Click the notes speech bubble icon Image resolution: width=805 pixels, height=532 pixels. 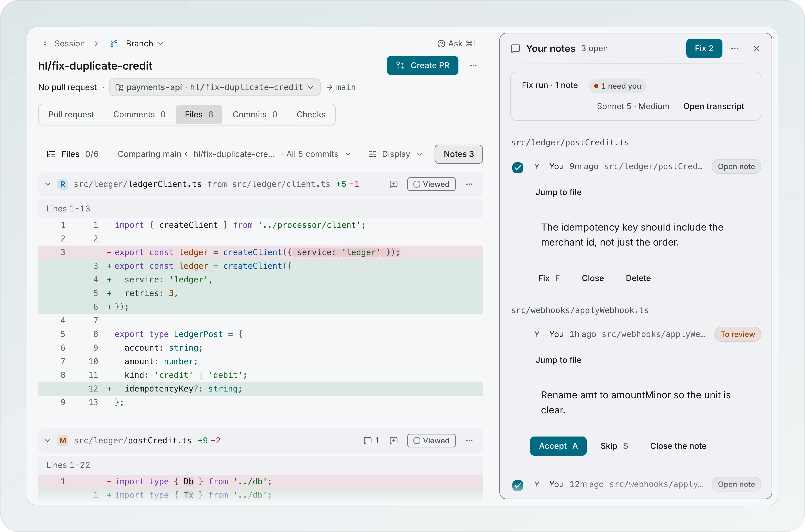[516, 48]
